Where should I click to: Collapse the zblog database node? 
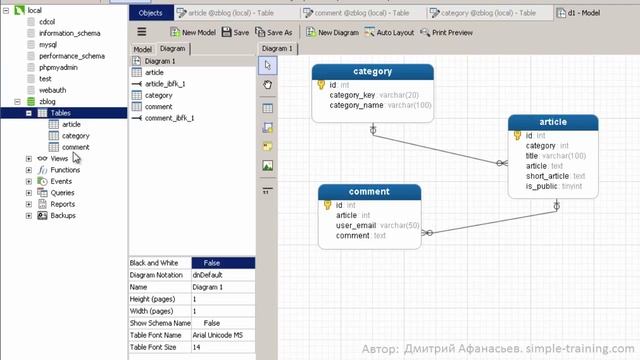click(17, 102)
